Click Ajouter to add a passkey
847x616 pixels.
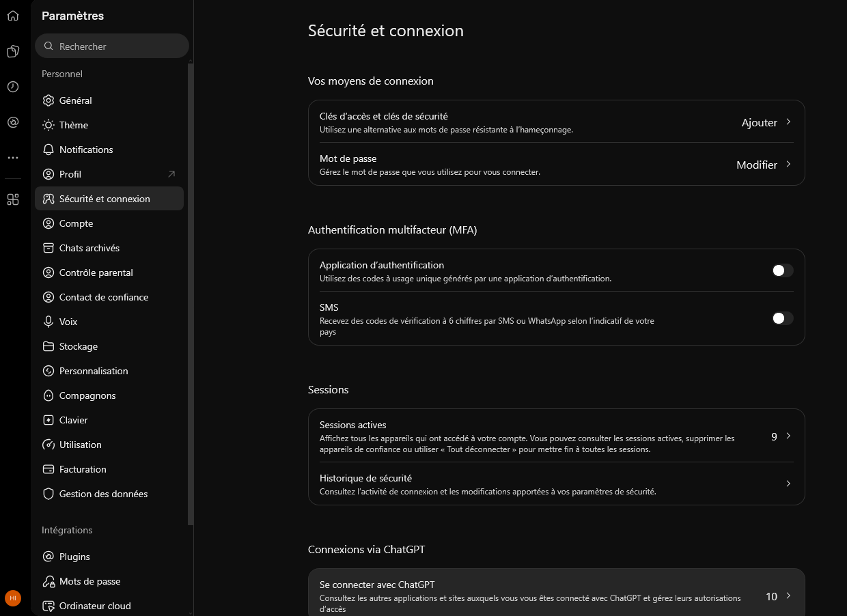coord(760,123)
